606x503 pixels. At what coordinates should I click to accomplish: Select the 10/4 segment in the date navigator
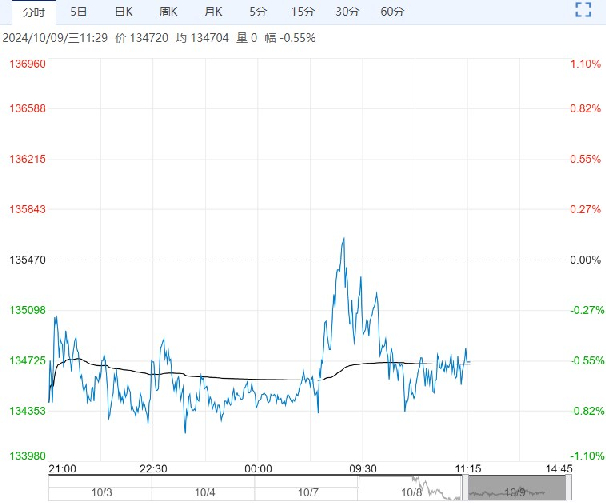pos(205,492)
